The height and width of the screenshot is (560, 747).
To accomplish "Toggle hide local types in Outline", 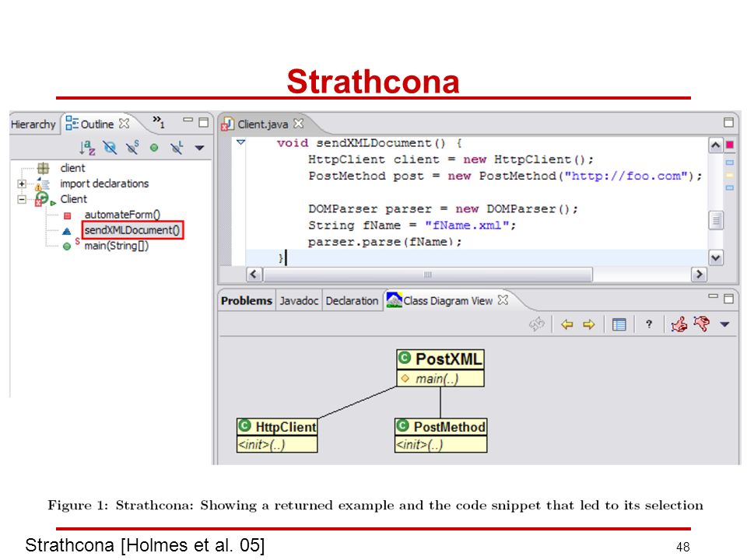I will [x=177, y=148].
